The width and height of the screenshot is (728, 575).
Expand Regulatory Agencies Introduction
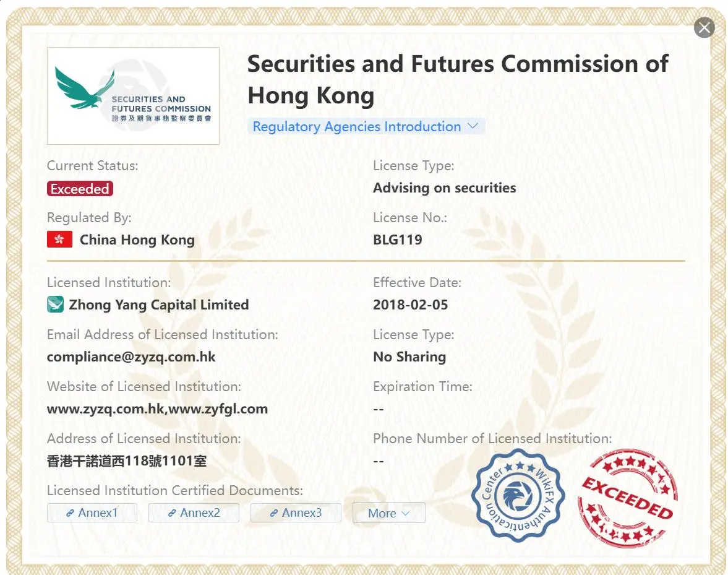366,126
